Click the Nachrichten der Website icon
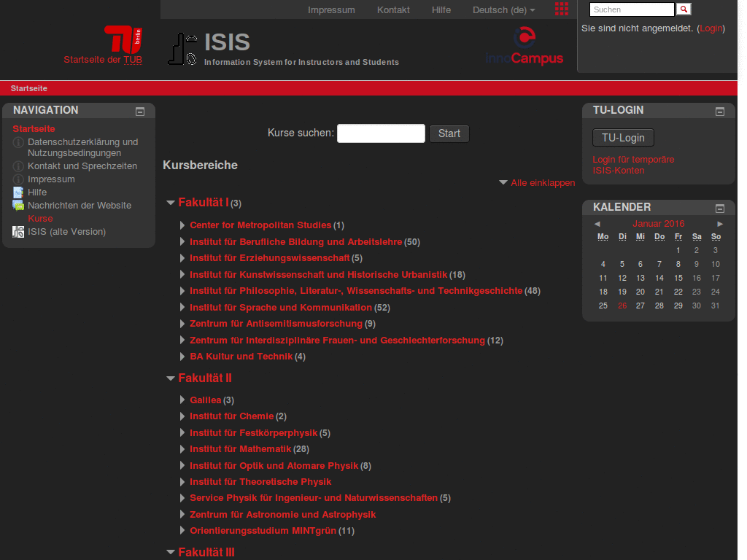The image size is (747, 560). click(18, 206)
